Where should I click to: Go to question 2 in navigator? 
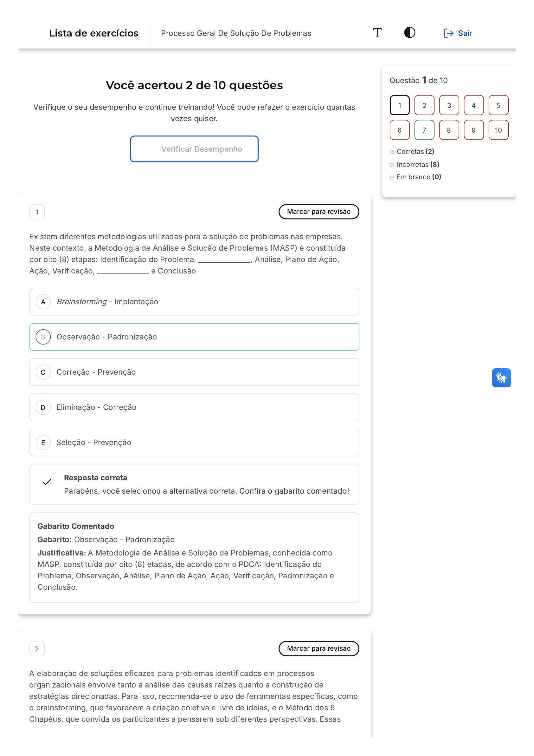tap(424, 105)
